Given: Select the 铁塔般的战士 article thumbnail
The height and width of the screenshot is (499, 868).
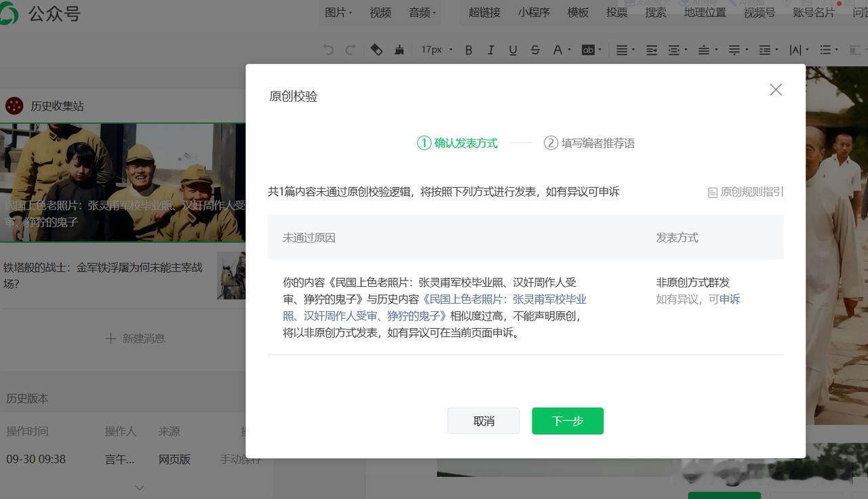Looking at the screenshot, I should pyautogui.click(x=231, y=275).
